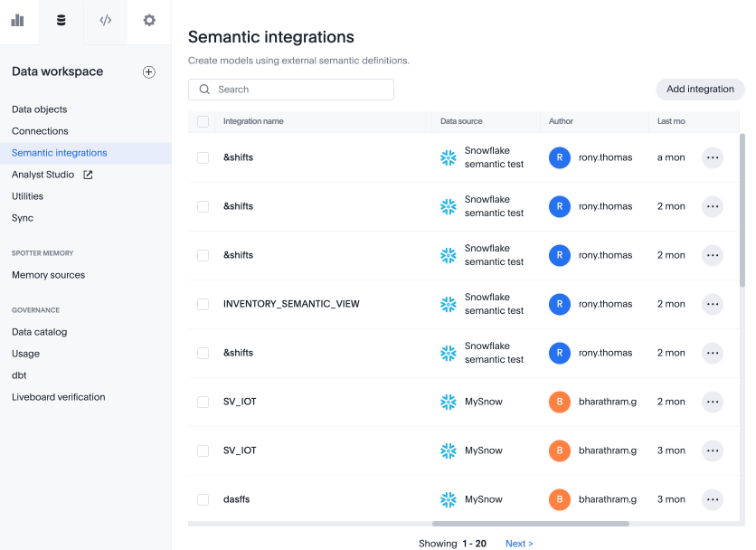The height and width of the screenshot is (550, 756).
Task: Sort by Integration name column header
Action: (253, 121)
